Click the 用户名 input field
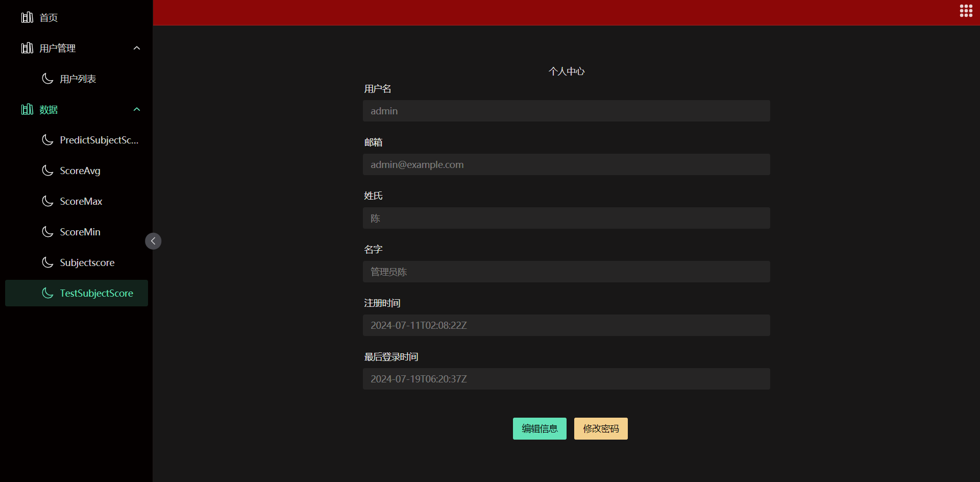Image resolution: width=980 pixels, height=482 pixels. tap(566, 111)
